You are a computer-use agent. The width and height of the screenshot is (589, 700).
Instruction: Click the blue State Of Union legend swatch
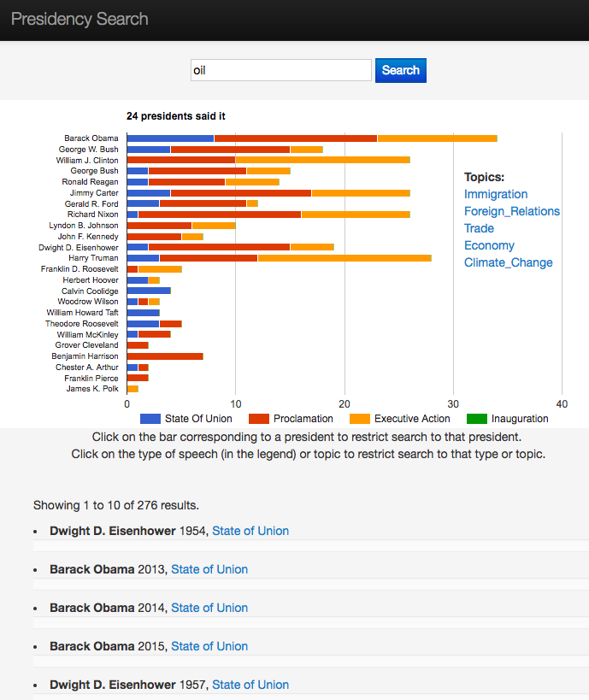150,419
